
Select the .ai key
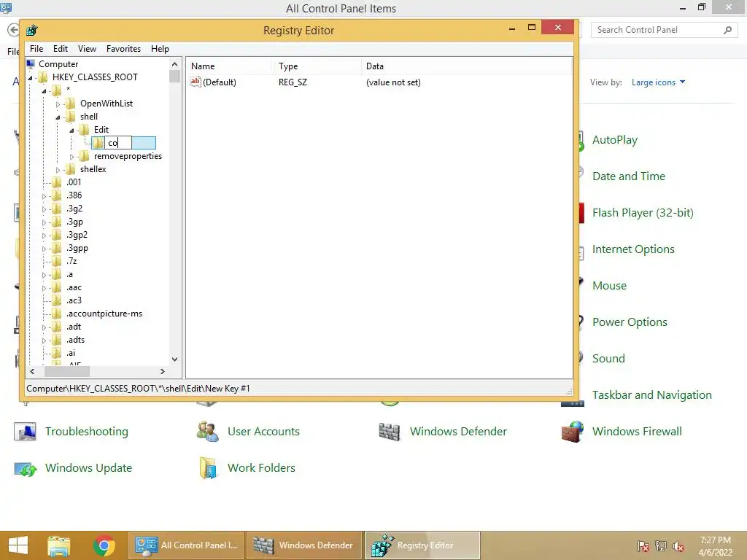(71, 354)
